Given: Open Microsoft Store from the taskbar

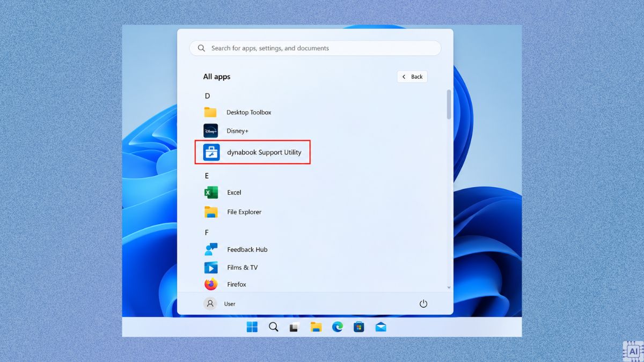Looking at the screenshot, I should point(359,327).
